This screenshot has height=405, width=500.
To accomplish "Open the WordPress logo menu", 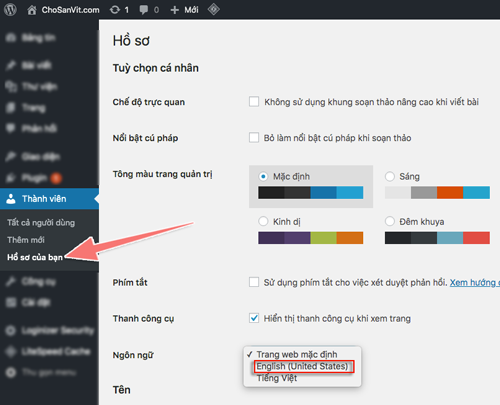I will pos(10,9).
